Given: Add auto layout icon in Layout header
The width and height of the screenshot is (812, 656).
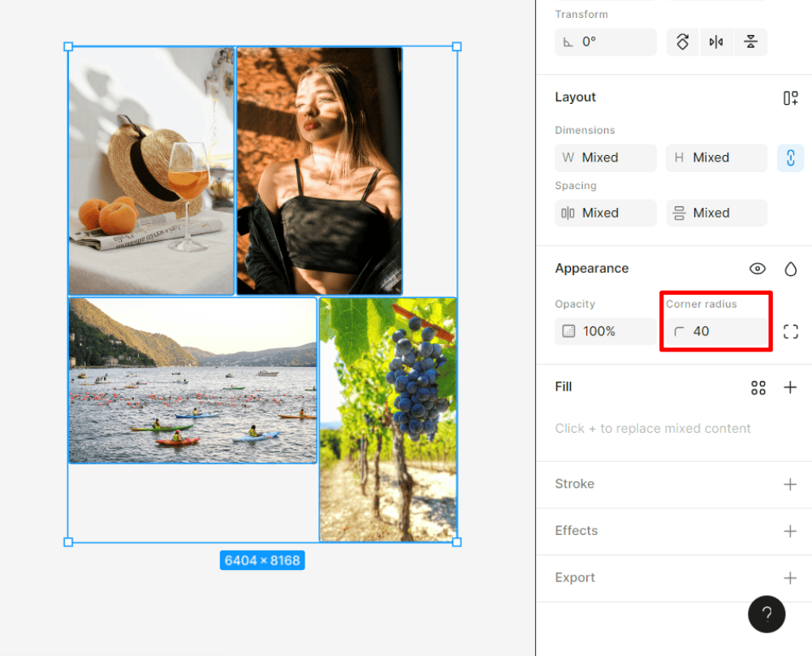Looking at the screenshot, I should click(x=790, y=97).
